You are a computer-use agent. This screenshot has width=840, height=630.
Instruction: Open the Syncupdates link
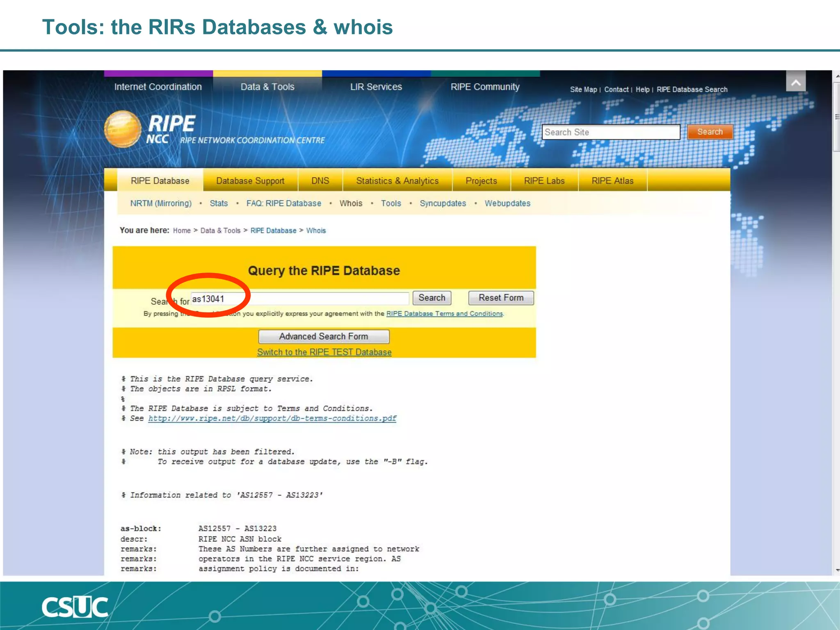[x=443, y=203]
